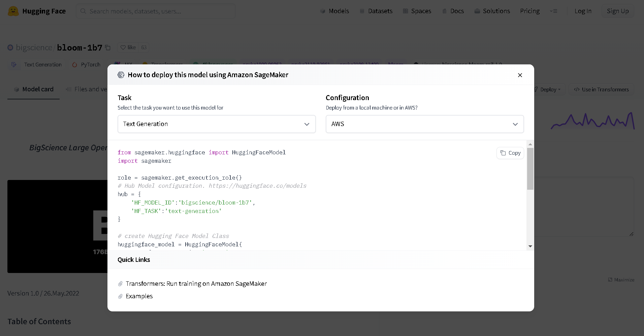Viewport: 644px width, 336px height.
Task: Click the Log In link
Action: click(x=583, y=11)
